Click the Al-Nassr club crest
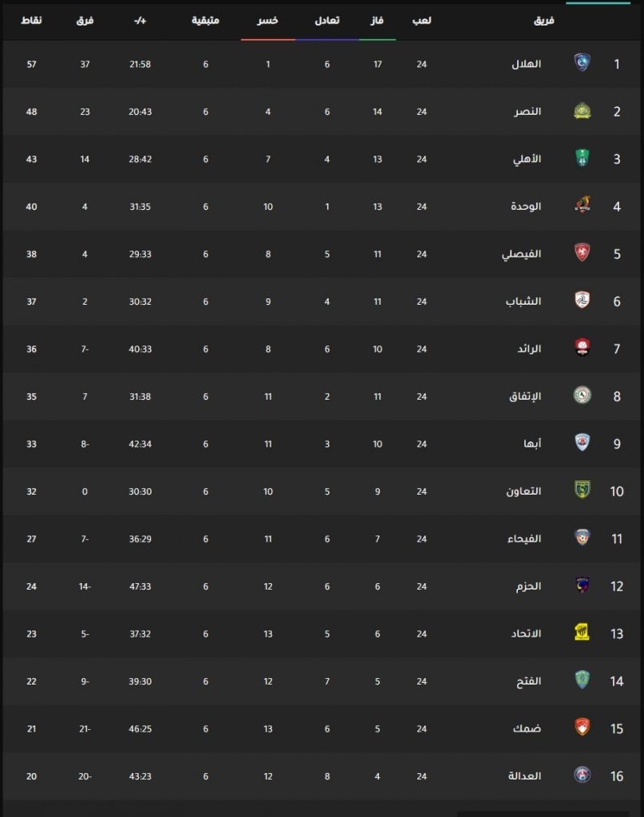 (582, 111)
